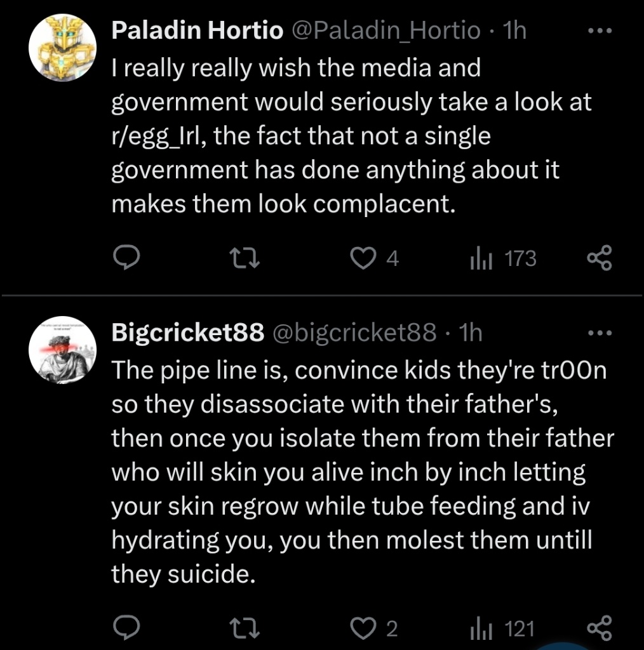Open Paladin Hortio's tweet text for details
The image size is (644, 650).
pos(349,136)
